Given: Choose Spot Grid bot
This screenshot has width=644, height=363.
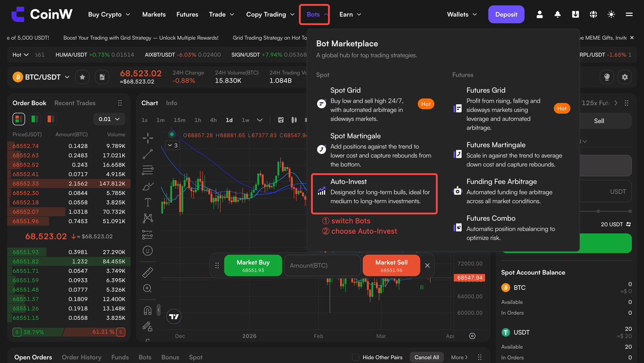Looking at the screenshot, I should (374, 104).
